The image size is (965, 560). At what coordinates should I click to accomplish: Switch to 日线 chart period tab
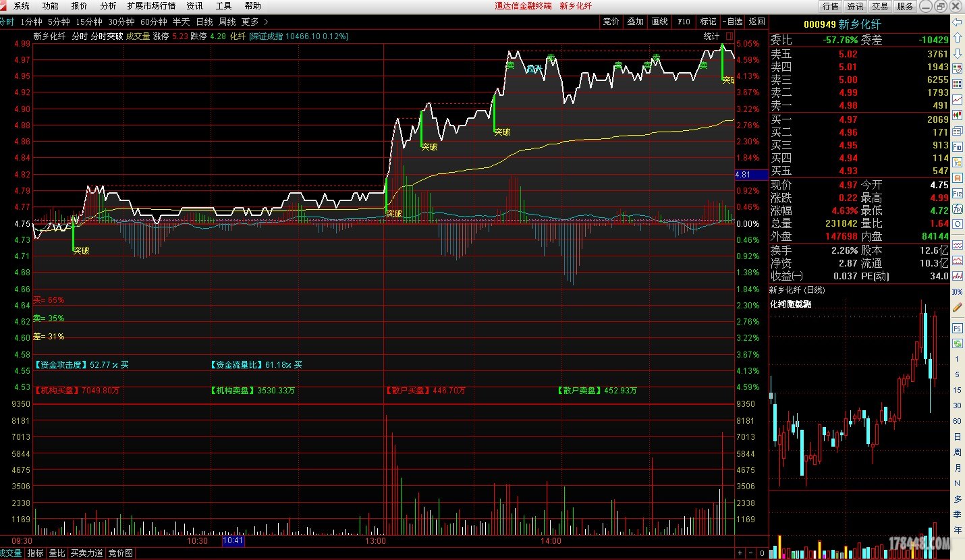coord(204,22)
